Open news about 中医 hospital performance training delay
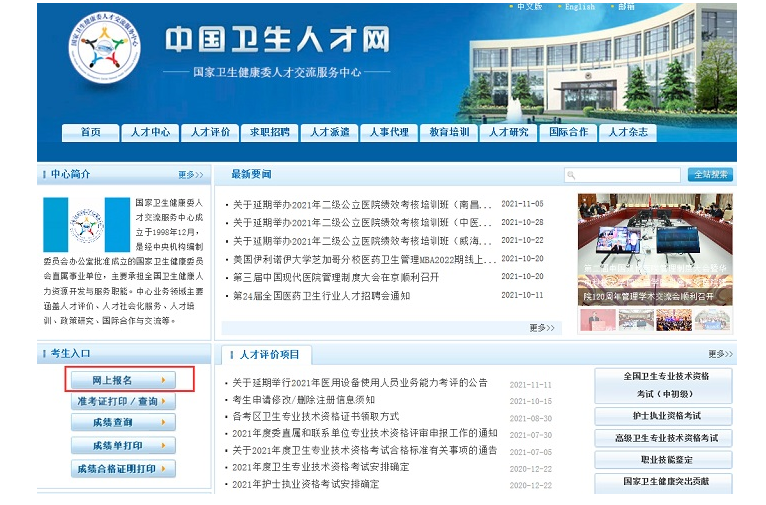Image resolution: width=766 pixels, height=505 pixels. pos(362,223)
